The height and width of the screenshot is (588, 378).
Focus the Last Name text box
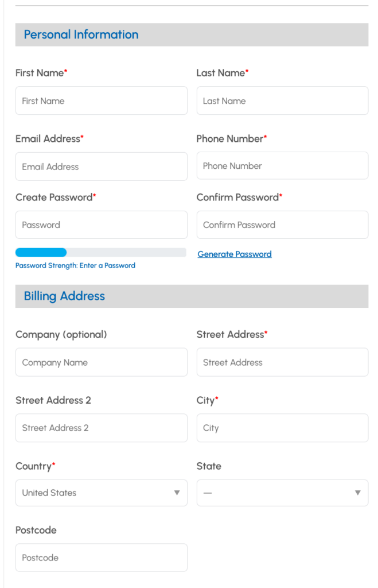pyautogui.click(x=282, y=100)
